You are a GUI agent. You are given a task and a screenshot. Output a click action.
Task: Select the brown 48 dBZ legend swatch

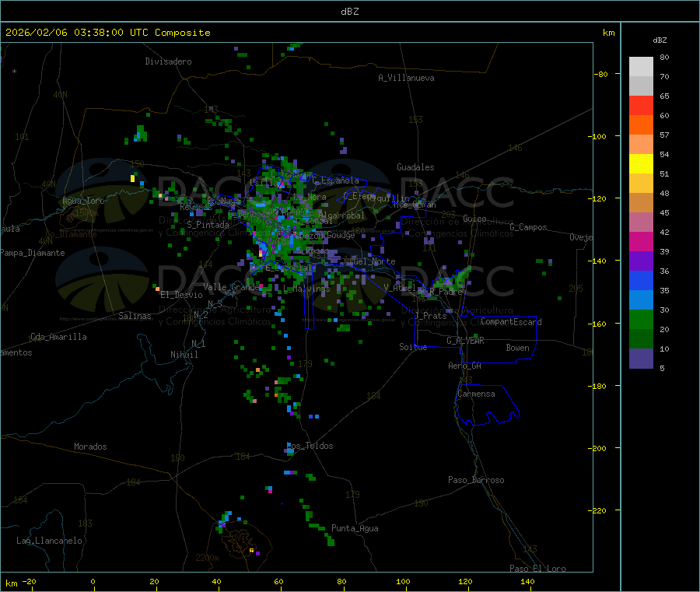(641, 203)
